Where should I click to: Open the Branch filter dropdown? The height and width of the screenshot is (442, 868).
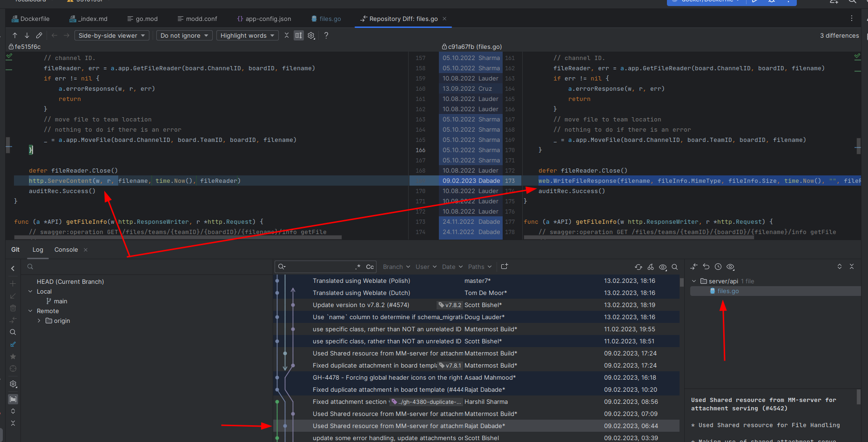(x=396, y=267)
